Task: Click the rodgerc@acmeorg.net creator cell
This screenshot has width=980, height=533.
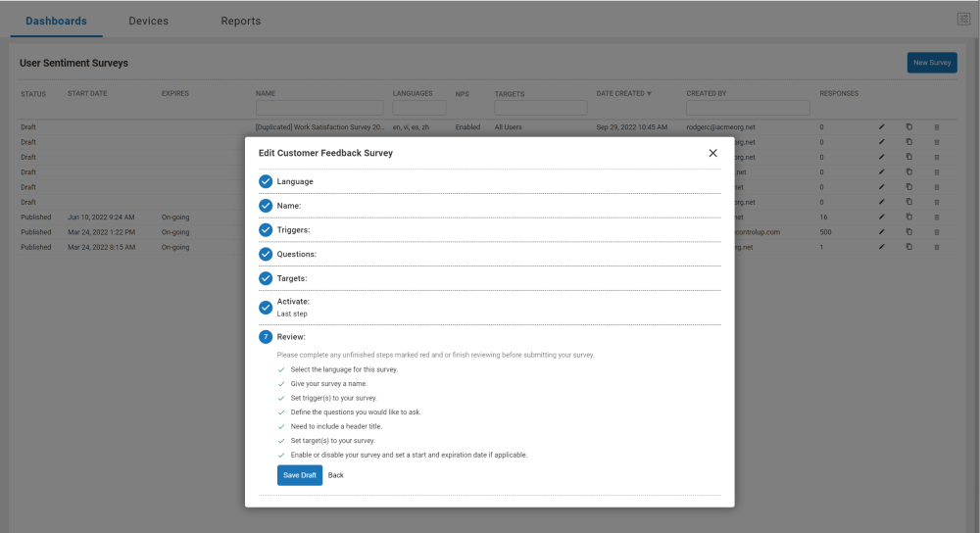Action: click(720, 126)
